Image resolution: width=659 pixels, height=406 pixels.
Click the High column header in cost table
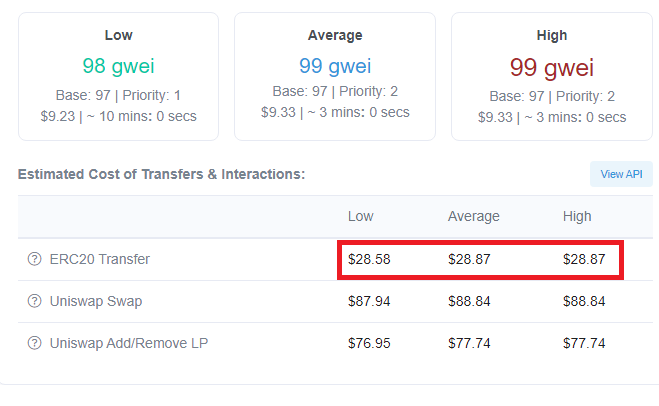click(x=577, y=216)
